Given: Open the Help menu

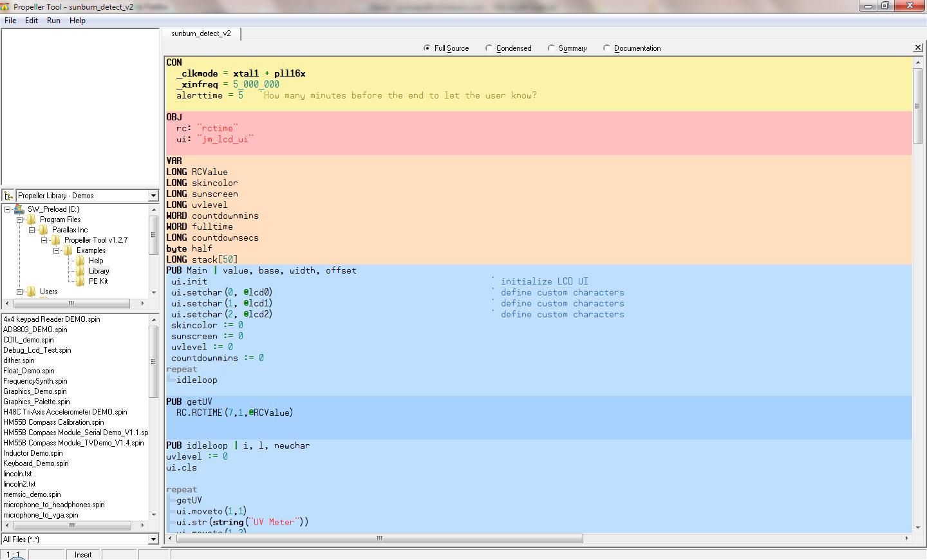Looking at the screenshot, I should [x=77, y=21].
